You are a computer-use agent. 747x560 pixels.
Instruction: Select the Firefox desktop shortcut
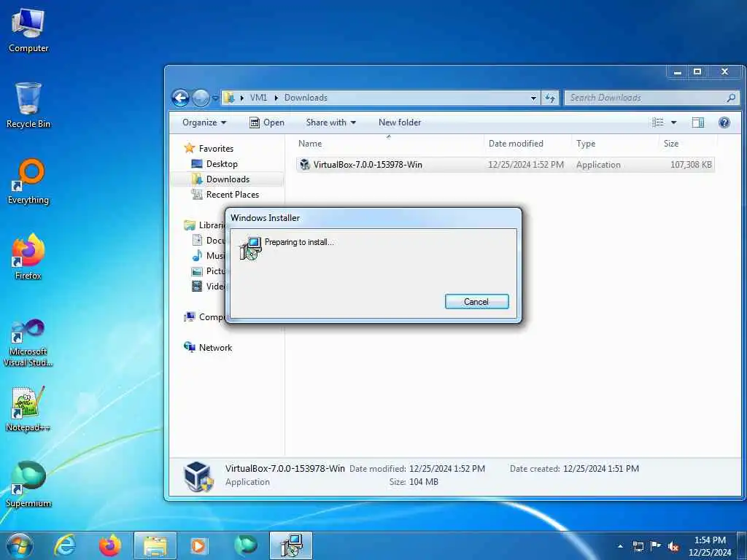coord(28,257)
